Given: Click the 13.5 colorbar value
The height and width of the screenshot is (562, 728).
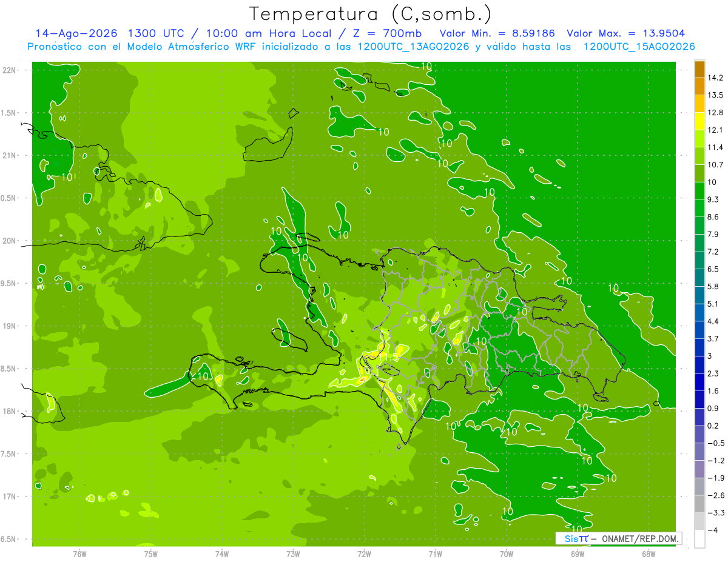Looking at the screenshot, I should tap(715, 95).
